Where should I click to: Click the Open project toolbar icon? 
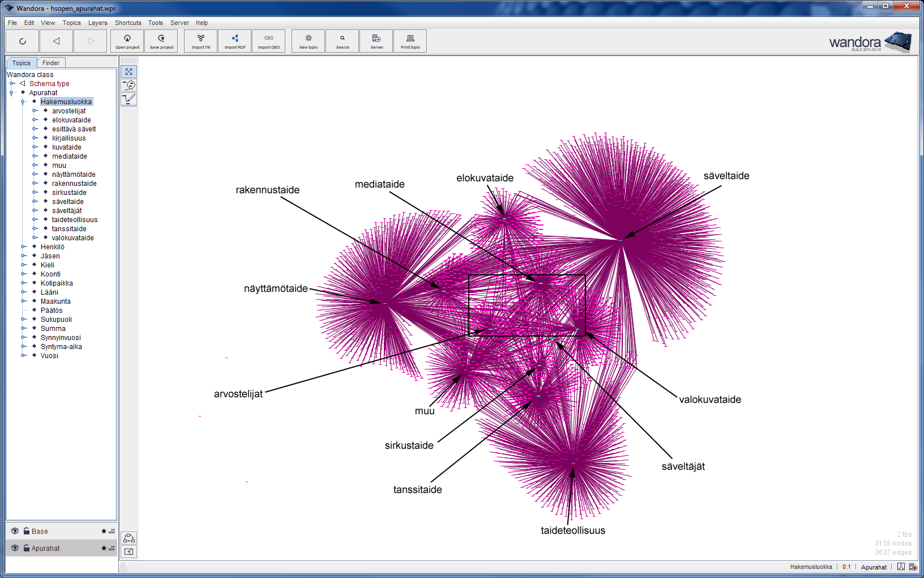pos(127,41)
